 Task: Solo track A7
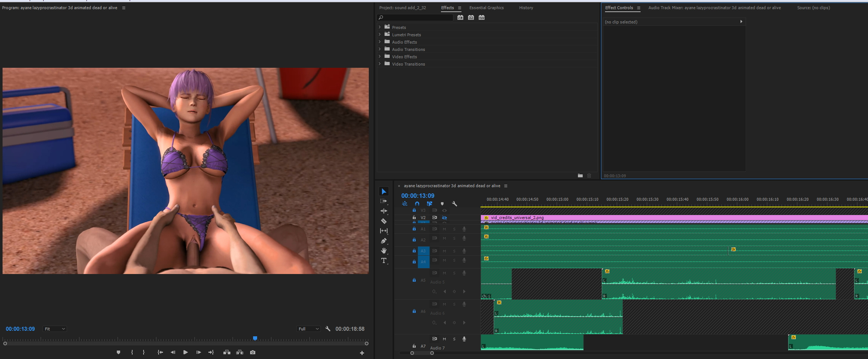(454, 339)
